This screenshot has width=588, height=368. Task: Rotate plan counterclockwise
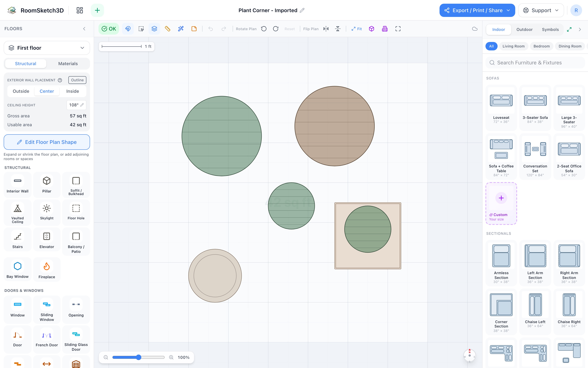264,29
